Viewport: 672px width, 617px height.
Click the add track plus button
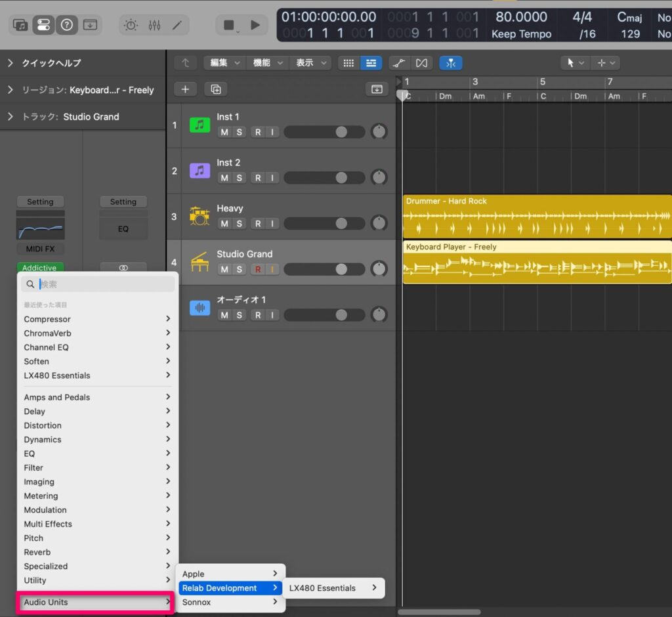pyautogui.click(x=185, y=89)
